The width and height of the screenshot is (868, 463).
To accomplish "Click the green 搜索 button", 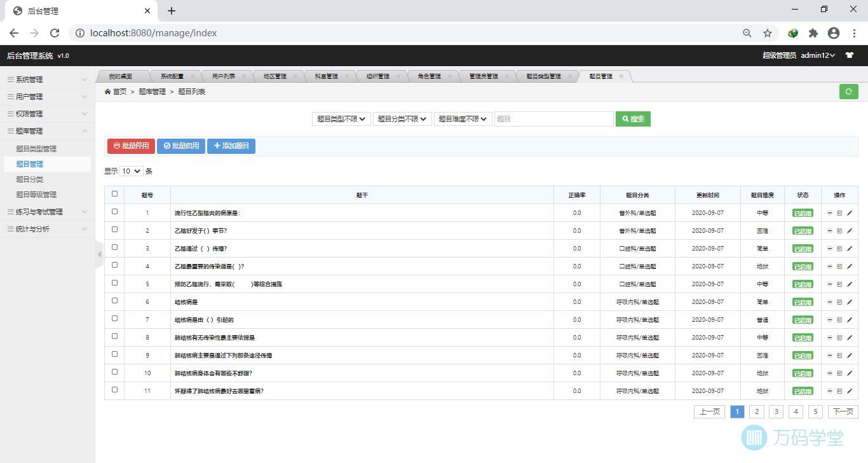I will point(633,119).
